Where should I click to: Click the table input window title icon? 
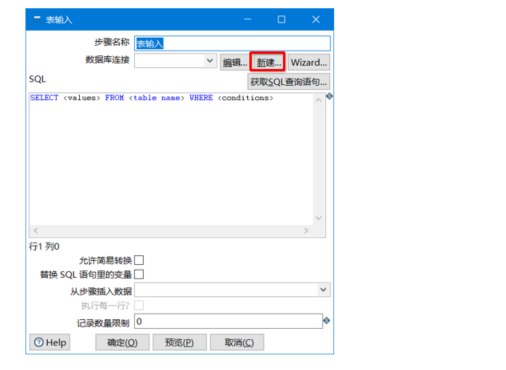(x=37, y=20)
